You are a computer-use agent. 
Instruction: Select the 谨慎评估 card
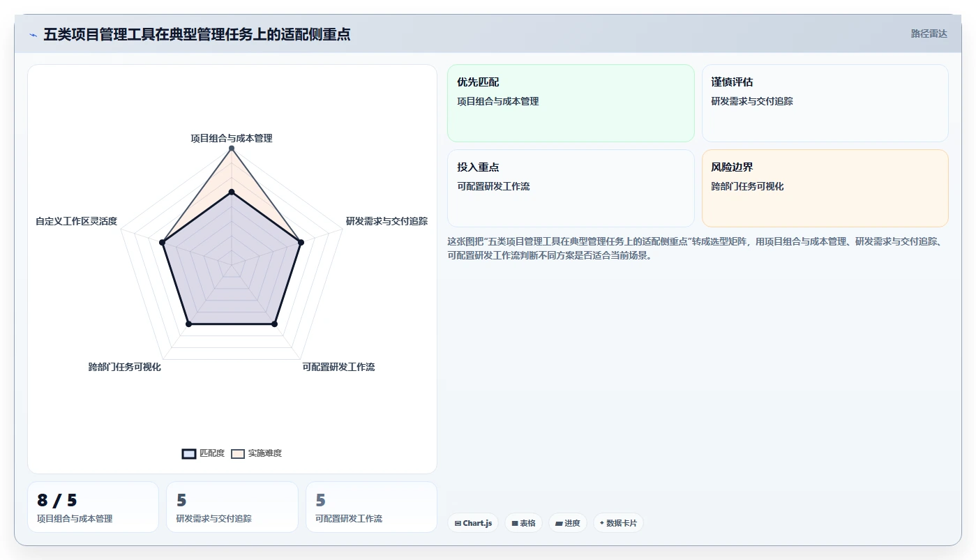825,103
